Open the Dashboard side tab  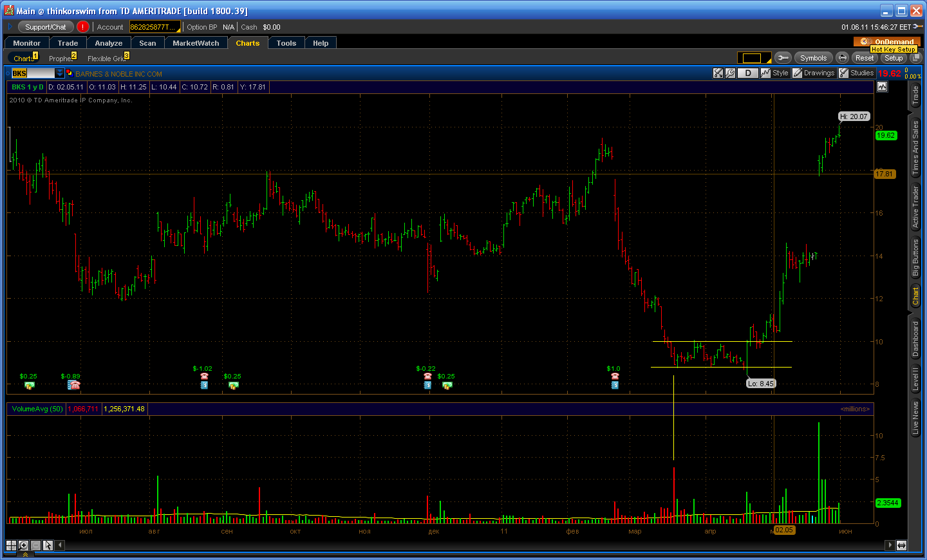(915, 339)
